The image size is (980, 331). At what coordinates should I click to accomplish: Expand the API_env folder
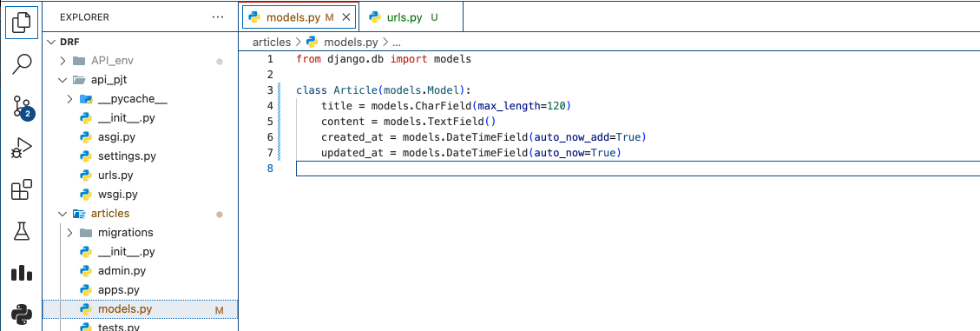click(62, 61)
